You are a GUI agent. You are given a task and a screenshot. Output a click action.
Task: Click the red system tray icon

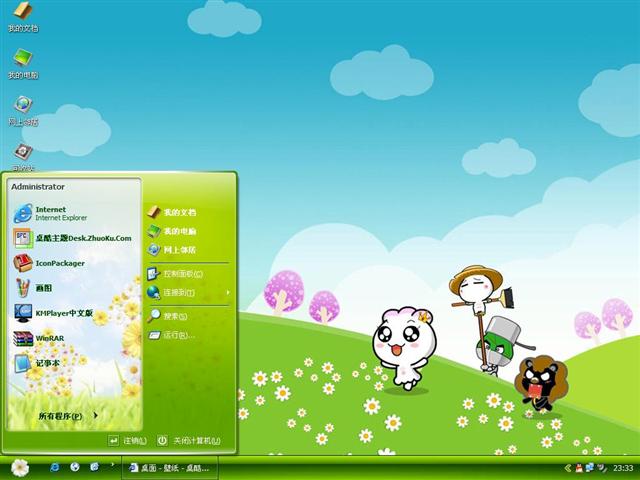[x=579, y=468]
